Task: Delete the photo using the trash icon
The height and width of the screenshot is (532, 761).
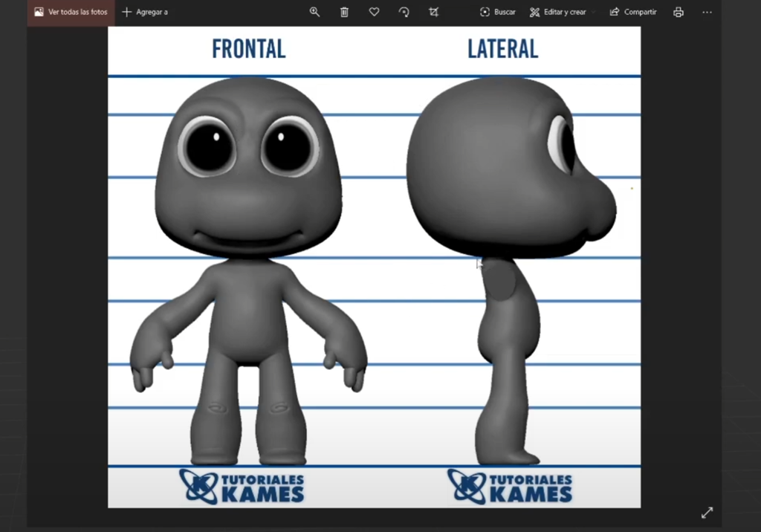Action: click(x=344, y=12)
